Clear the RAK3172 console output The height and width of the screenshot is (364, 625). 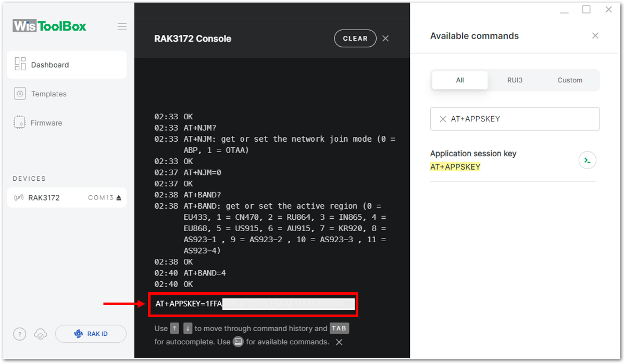click(x=355, y=39)
